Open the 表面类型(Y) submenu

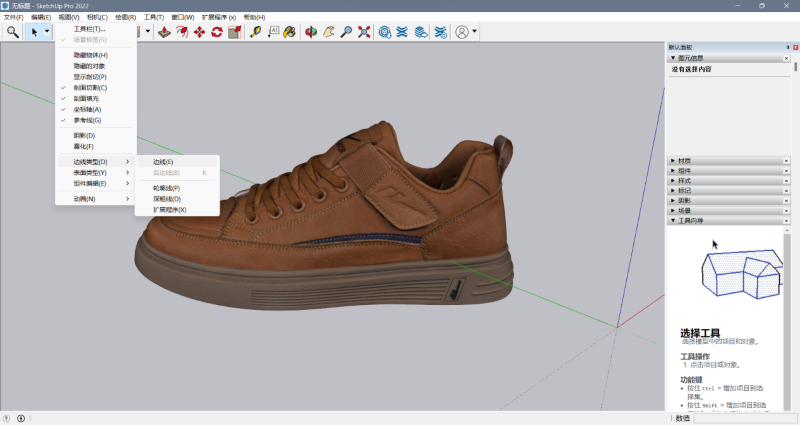(x=96, y=173)
